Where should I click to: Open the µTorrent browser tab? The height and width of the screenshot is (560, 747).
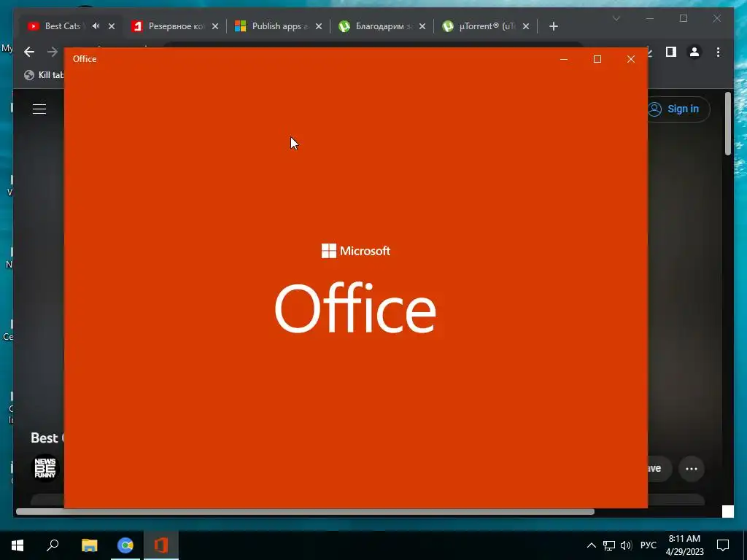[x=487, y=26]
